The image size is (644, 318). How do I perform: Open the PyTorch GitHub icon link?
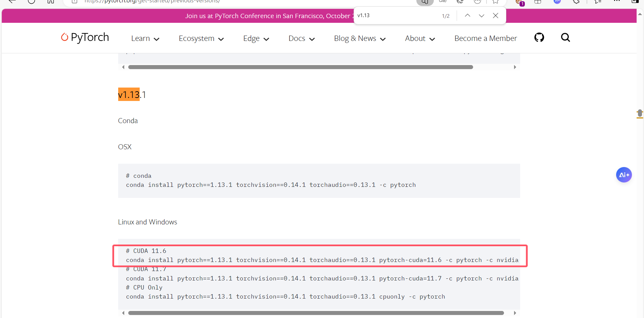click(539, 37)
